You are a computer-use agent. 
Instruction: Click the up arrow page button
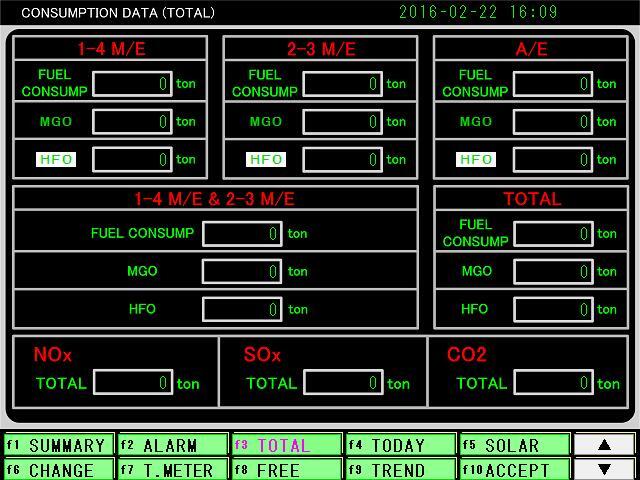coord(603,445)
